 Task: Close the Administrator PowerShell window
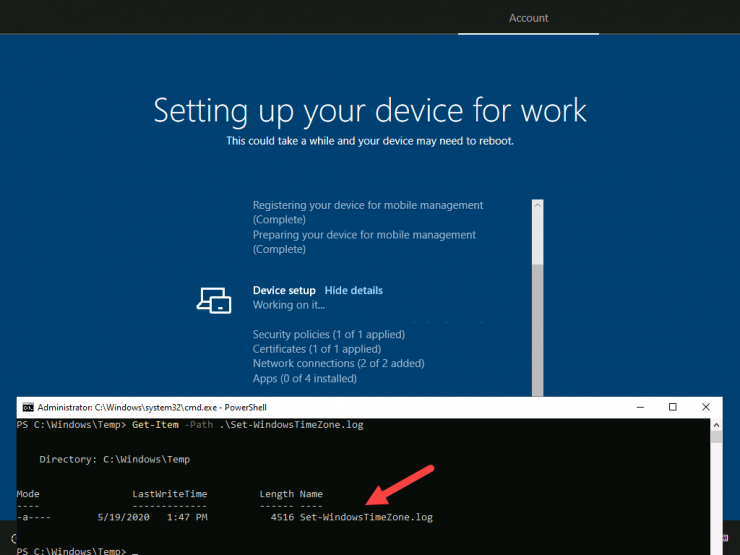[x=706, y=407]
